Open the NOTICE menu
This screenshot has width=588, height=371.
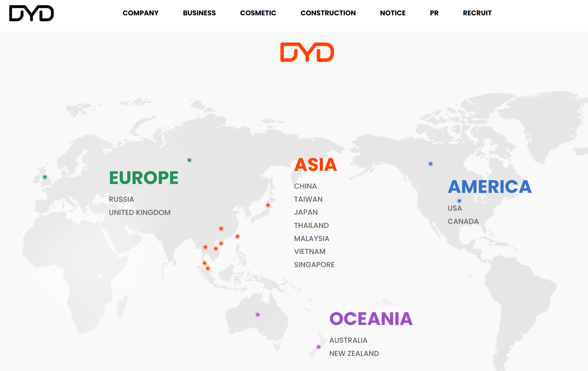[392, 13]
